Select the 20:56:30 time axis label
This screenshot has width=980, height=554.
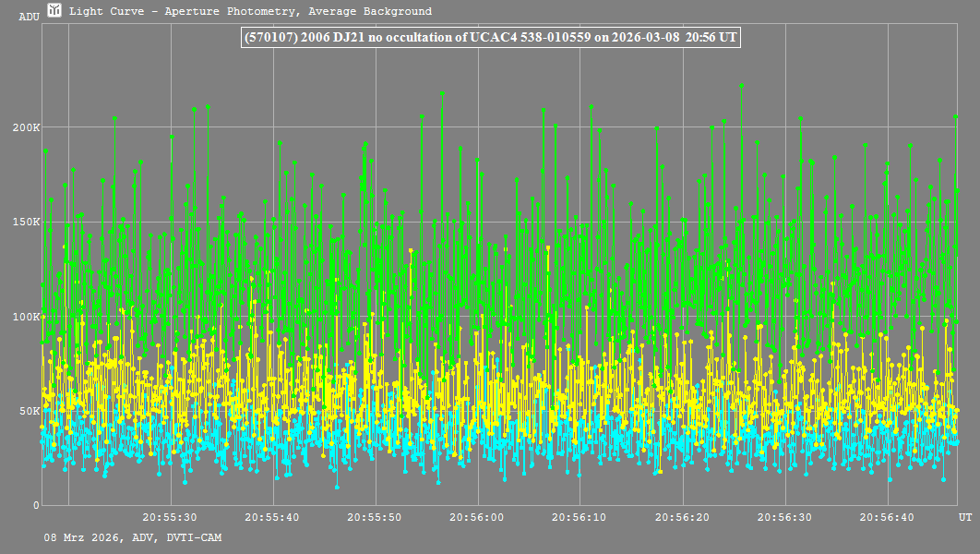[784, 518]
